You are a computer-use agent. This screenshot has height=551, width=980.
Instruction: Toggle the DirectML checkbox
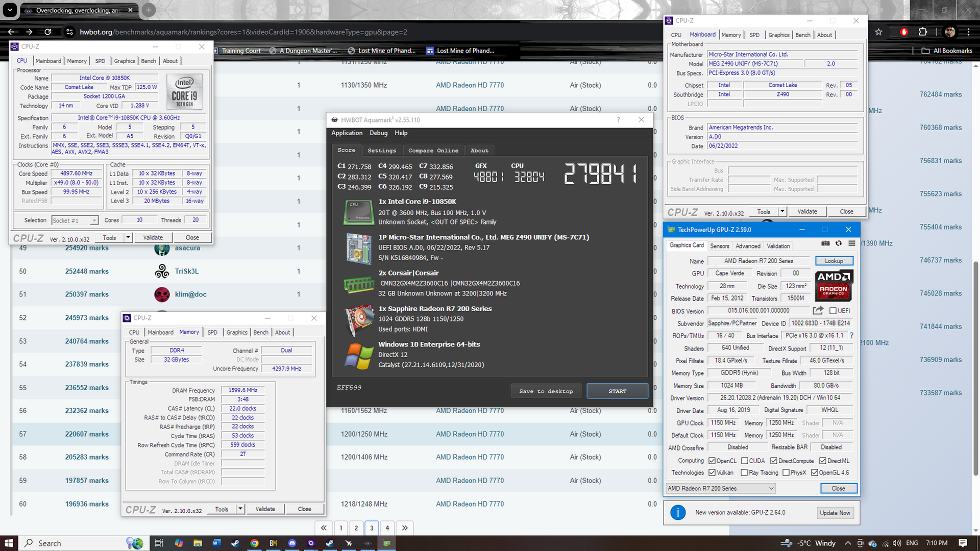coord(822,461)
